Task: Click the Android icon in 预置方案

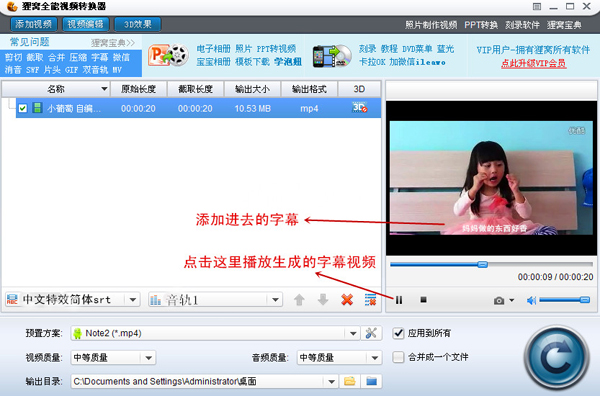Action: 78,333
